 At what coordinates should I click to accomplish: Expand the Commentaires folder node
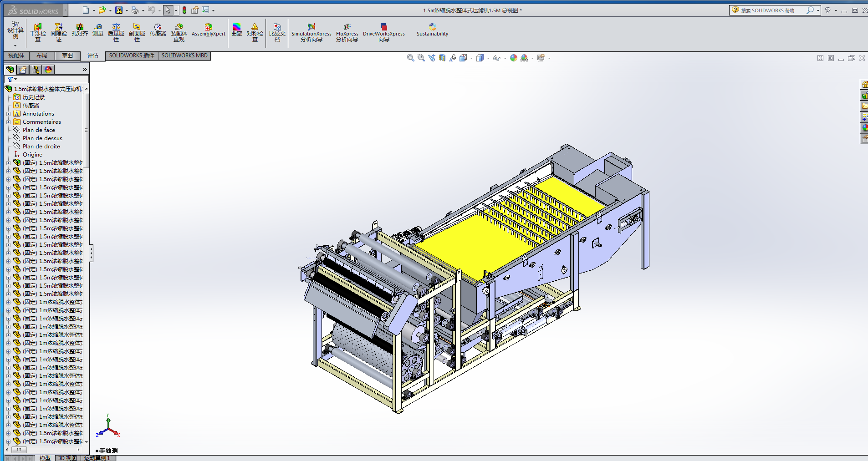[x=8, y=122]
